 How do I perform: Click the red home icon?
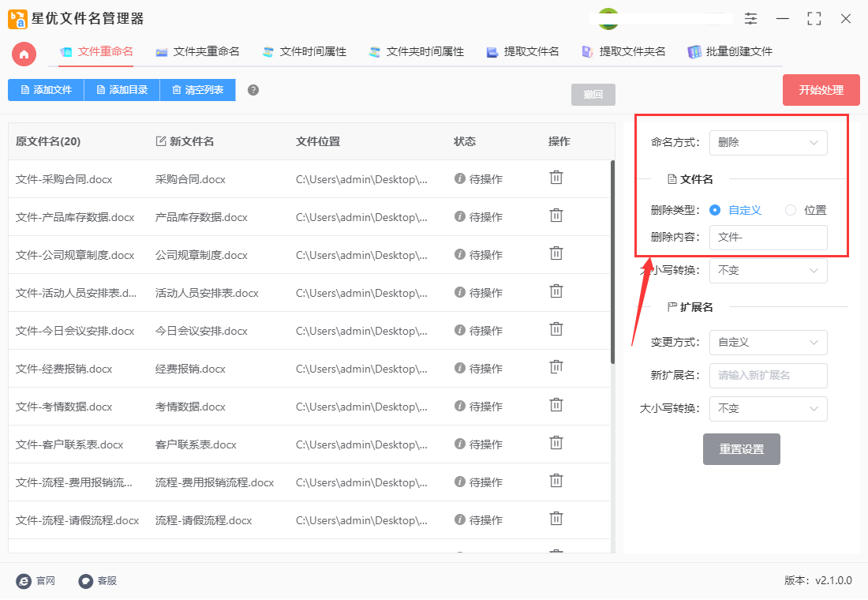point(24,54)
